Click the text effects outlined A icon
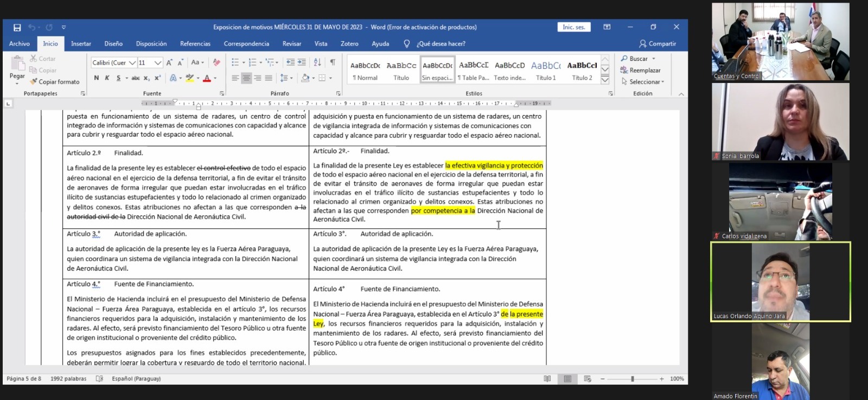This screenshot has width=868, height=400. 173,78
